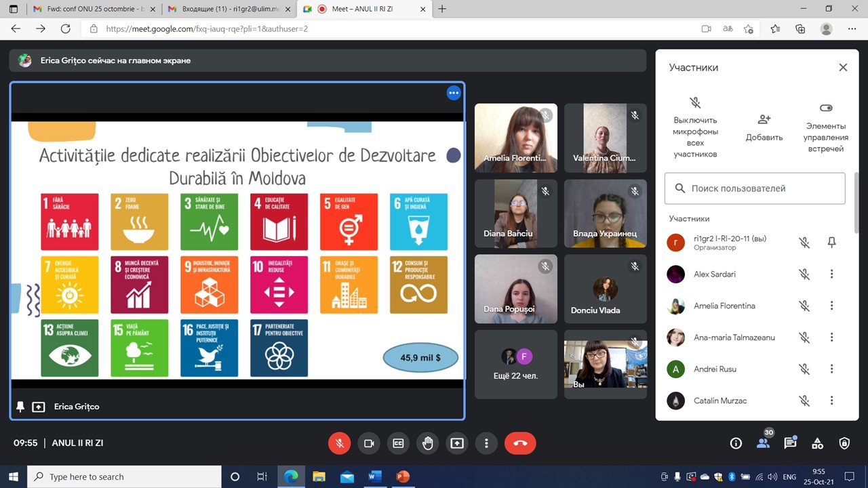
Task: Unmute the microphone in the call bar
Action: point(340,443)
